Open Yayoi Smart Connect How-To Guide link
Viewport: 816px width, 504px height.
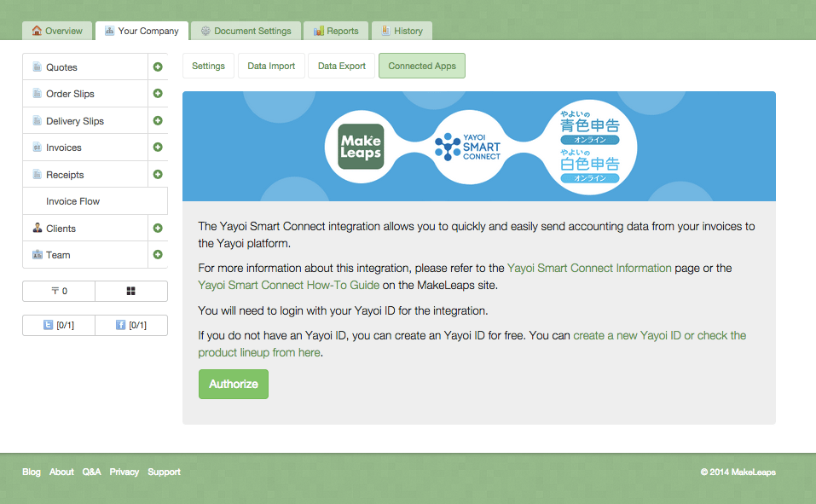289,286
